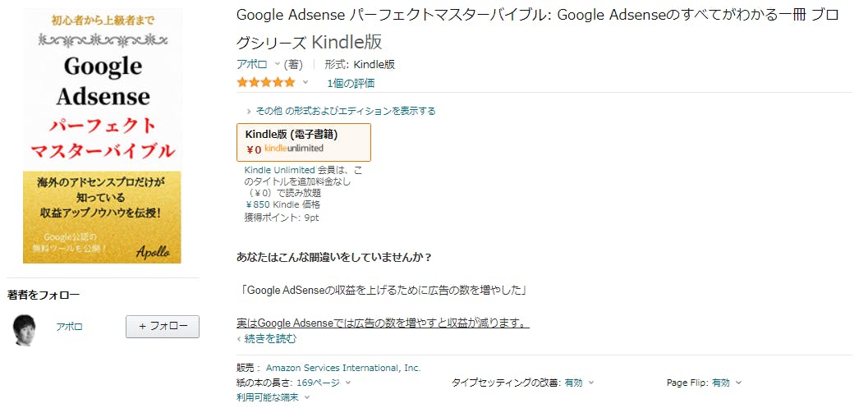This screenshot has height=408, width=868.
Task: Click アポロ name beside the follow button
Action: (69, 327)
